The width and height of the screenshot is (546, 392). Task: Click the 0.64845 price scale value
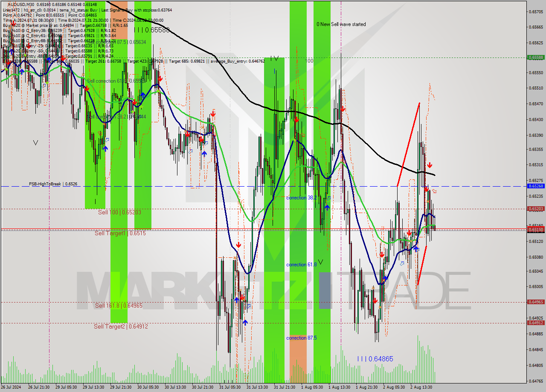(536, 349)
